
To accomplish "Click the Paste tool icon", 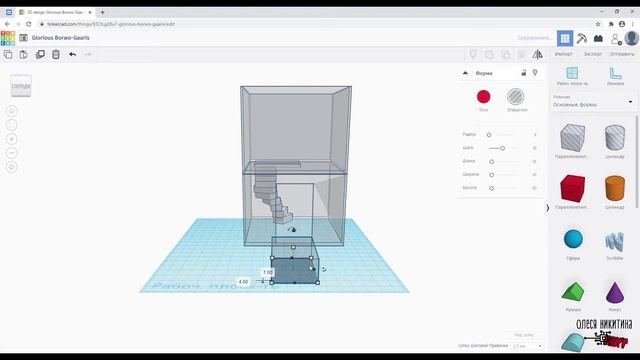I will [x=24, y=54].
